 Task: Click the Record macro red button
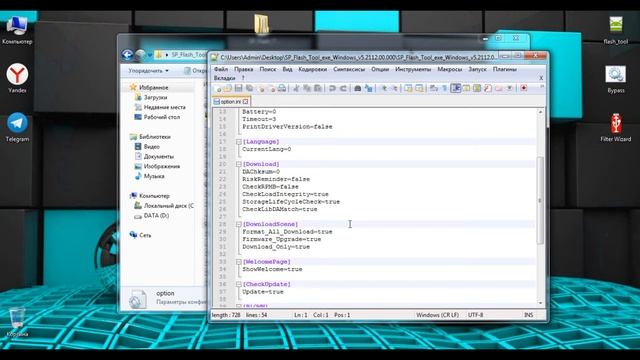[523, 88]
